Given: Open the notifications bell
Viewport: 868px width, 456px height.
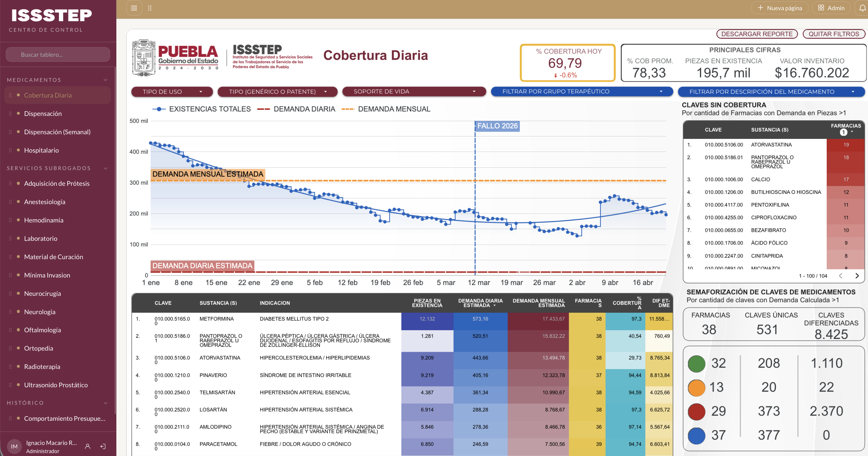Looking at the screenshot, I should [862, 8].
